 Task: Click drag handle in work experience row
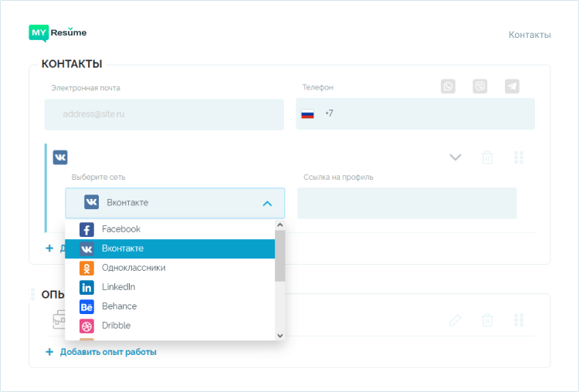pos(519,319)
